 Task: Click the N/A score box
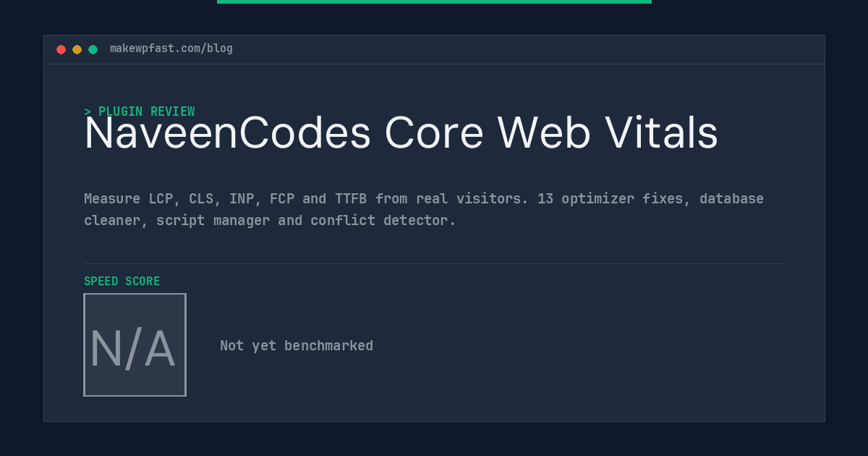pyautogui.click(x=135, y=345)
